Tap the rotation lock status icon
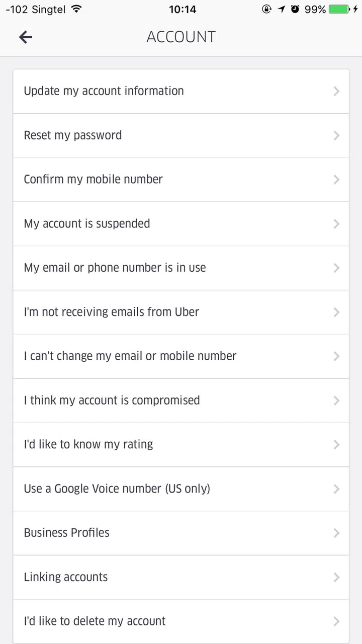This screenshot has width=362, height=644. tap(267, 9)
